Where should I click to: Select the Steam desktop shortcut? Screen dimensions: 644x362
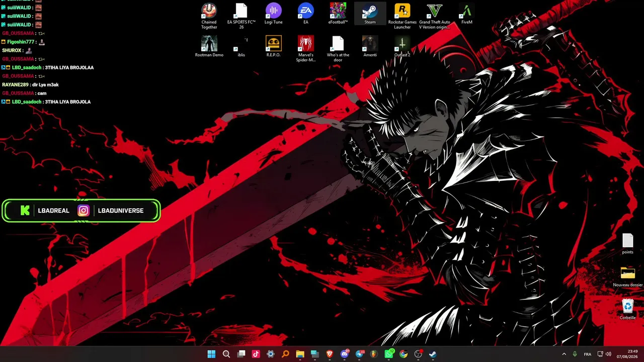370,14
